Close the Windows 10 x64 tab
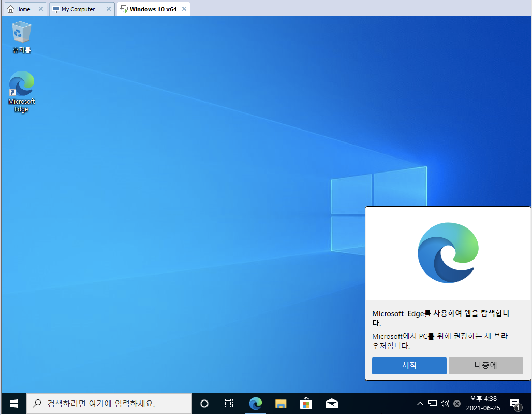Screen dimensions: 532x415 point(184,9)
